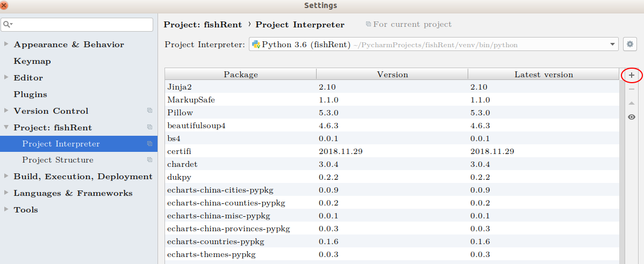Viewport: 644px width, 264px height.
Task: Toggle the show early releases eye icon
Action: 632,117
